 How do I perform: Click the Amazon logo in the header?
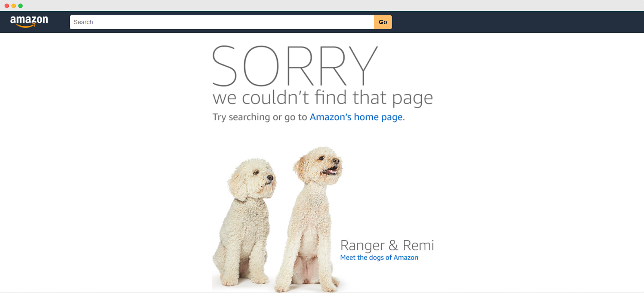(29, 22)
